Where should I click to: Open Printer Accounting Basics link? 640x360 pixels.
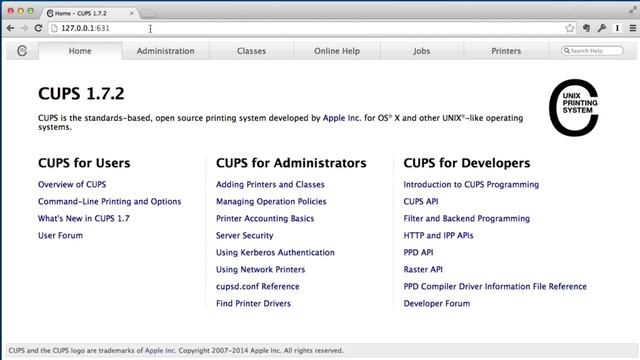[265, 218]
